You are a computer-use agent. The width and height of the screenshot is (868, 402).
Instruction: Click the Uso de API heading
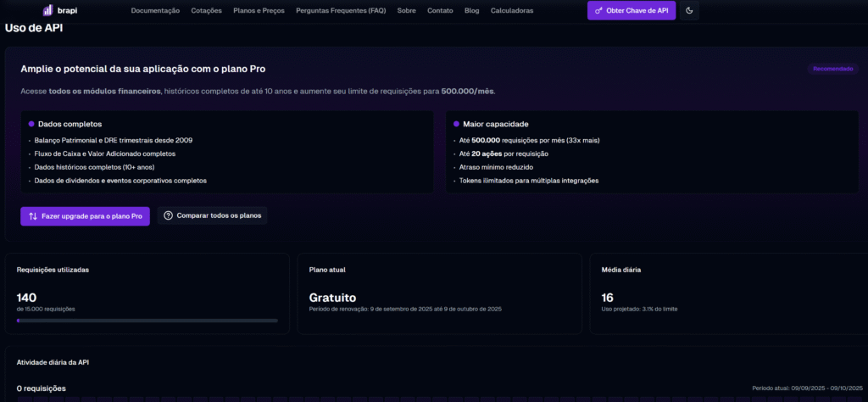click(34, 29)
